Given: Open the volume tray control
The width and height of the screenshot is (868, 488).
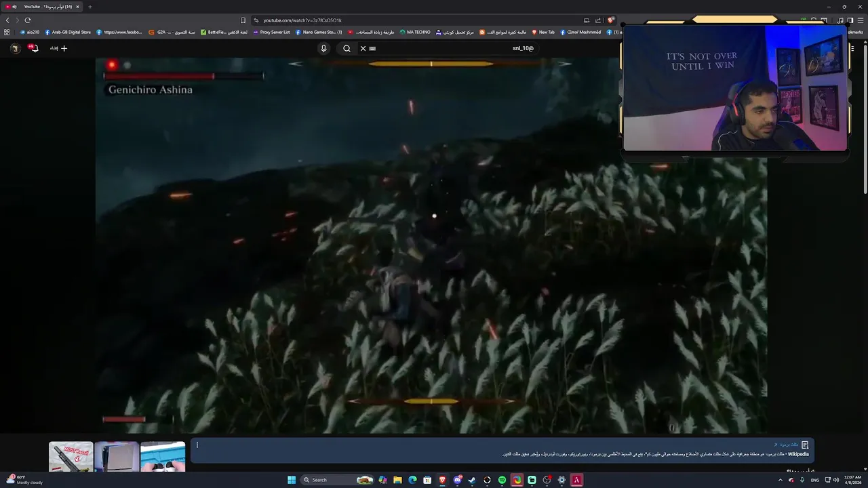Looking at the screenshot, I should (835, 480).
